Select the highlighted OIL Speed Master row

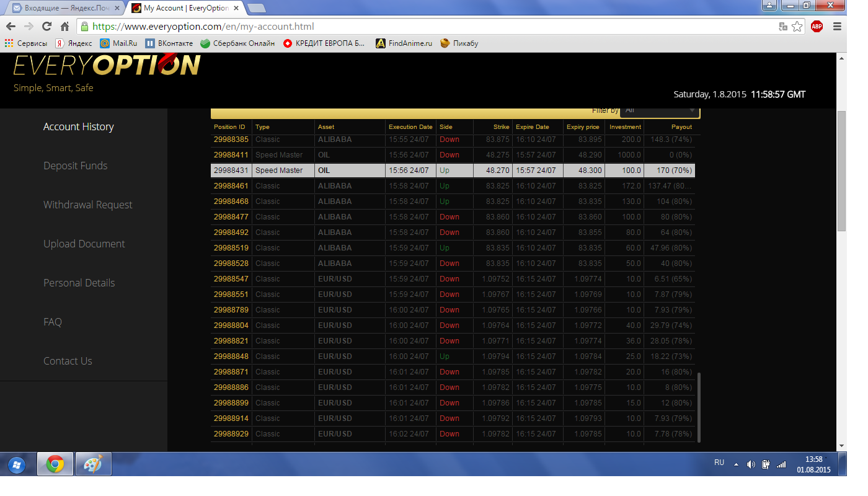[453, 170]
